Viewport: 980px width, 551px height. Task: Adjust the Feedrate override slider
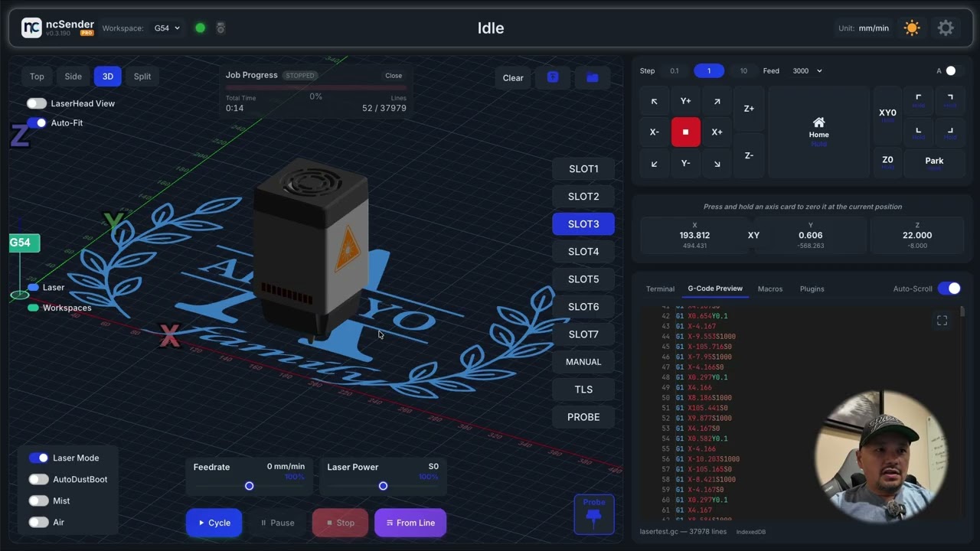tap(249, 486)
